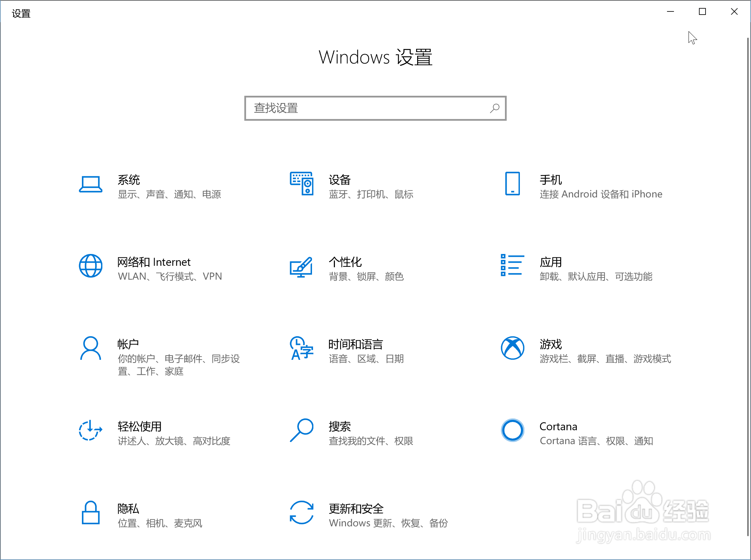Viewport: 751px width, 560px height.
Task: Select the 更新和安全 category link text
Action: [x=356, y=509]
